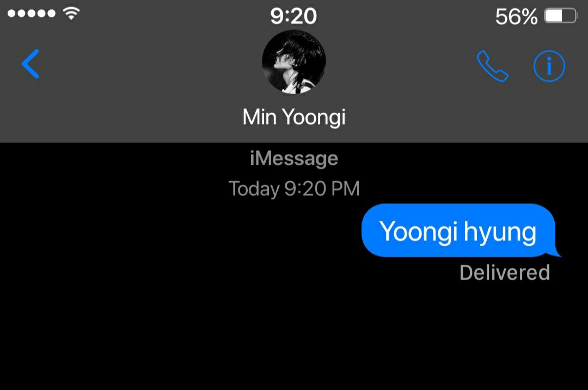This screenshot has width=588, height=390.
Task: Tap the word "hyung" in message
Action: pyautogui.click(x=500, y=233)
